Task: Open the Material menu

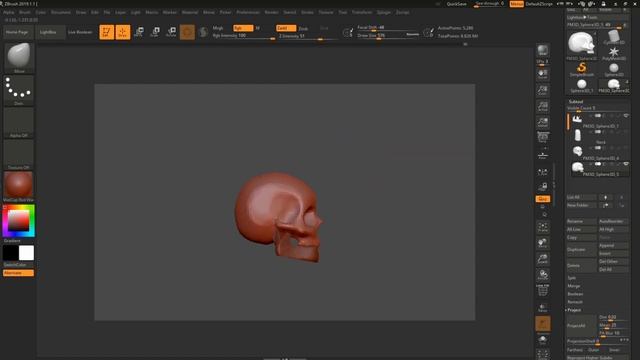Action: tap(190, 12)
